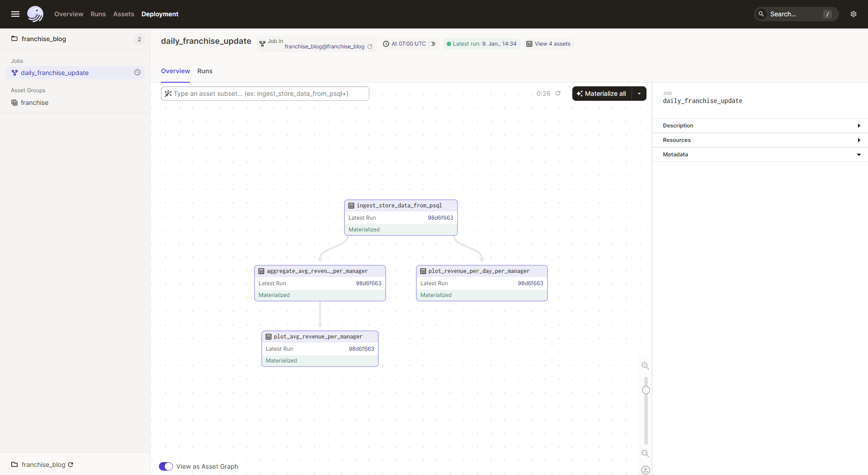Expand the Resources section
Viewport: 868px width, 475px height.
pos(760,140)
